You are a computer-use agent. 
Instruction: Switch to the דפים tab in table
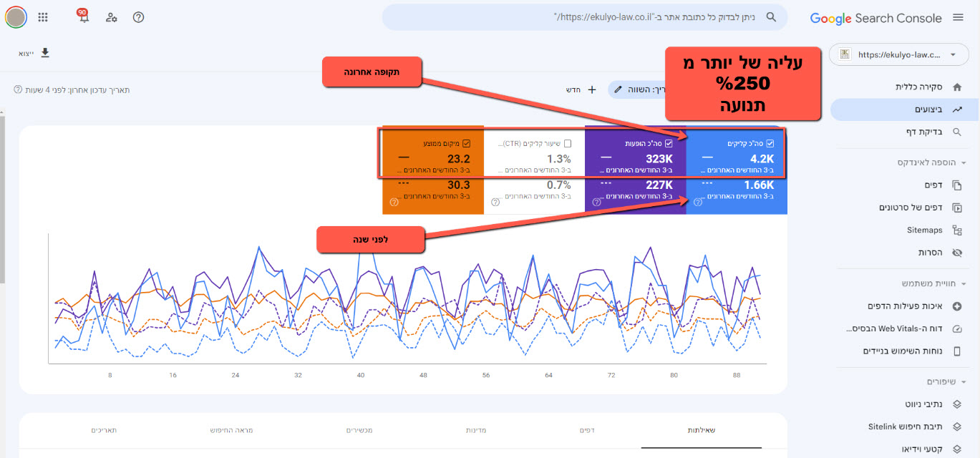(587, 430)
